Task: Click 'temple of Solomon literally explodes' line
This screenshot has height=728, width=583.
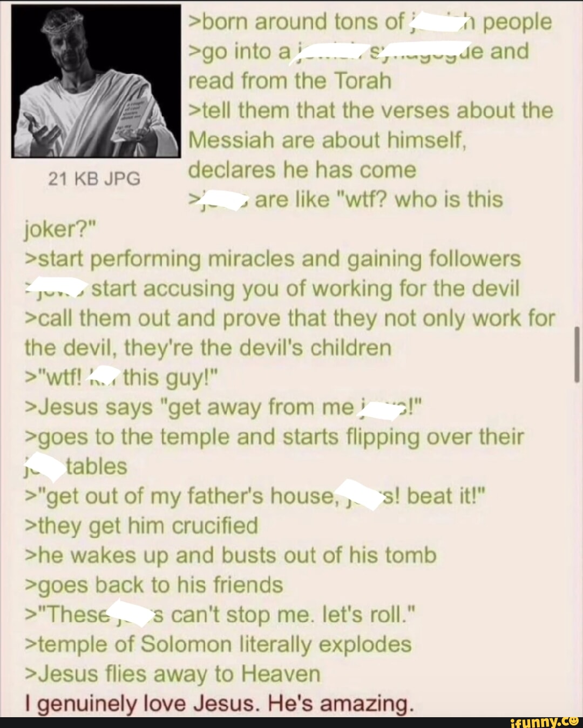Action: (219, 644)
